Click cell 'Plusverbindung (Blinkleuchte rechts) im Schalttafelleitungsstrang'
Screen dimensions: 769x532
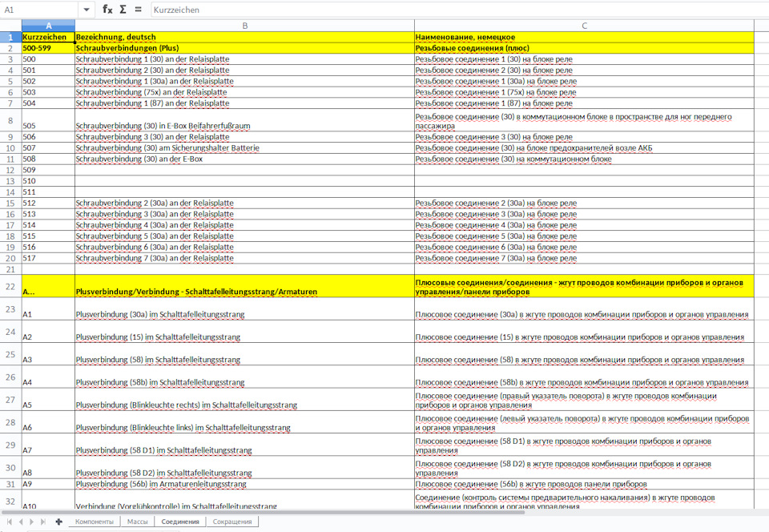tap(244, 400)
